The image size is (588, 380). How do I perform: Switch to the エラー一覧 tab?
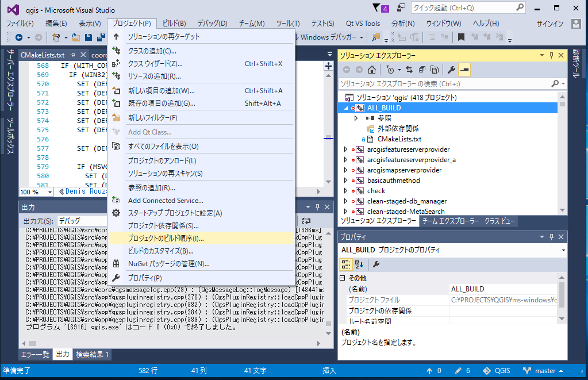click(35, 355)
